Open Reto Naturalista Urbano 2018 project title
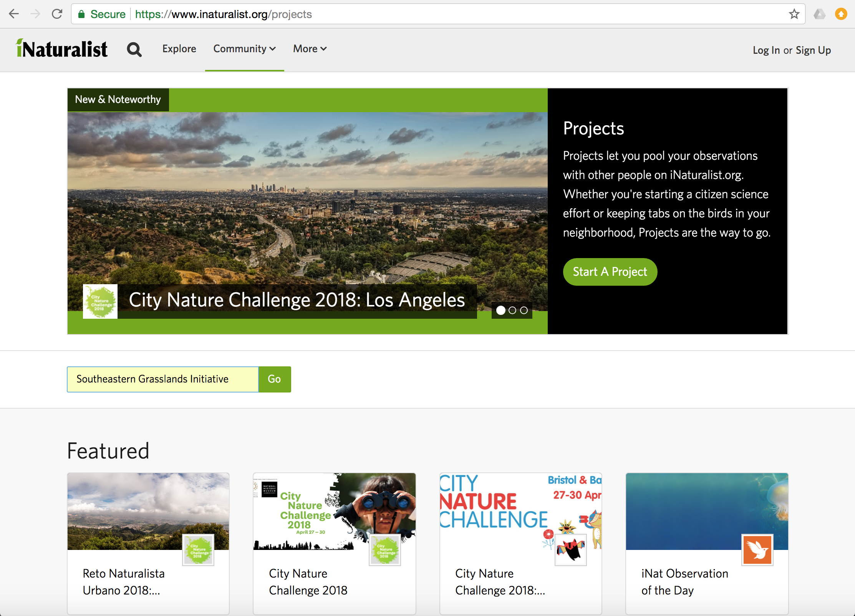Screen dimensions: 855x616 [x=124, y=582]
